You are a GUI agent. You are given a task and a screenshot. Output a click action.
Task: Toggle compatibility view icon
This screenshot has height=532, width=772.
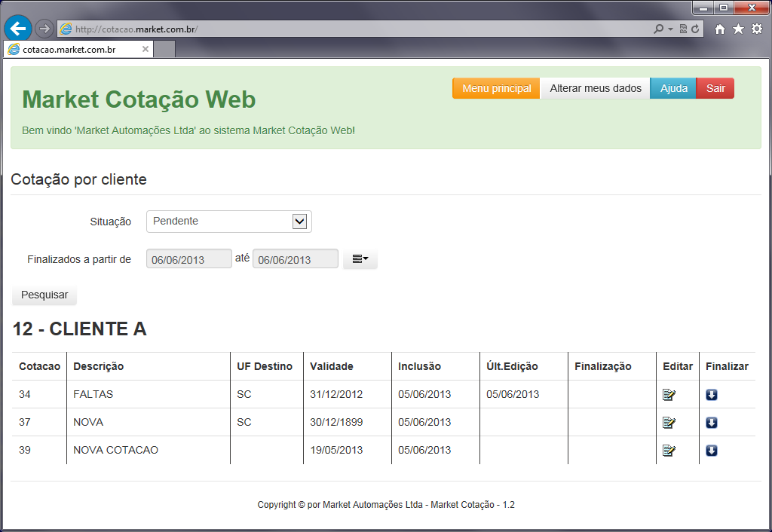pos(683,29)
